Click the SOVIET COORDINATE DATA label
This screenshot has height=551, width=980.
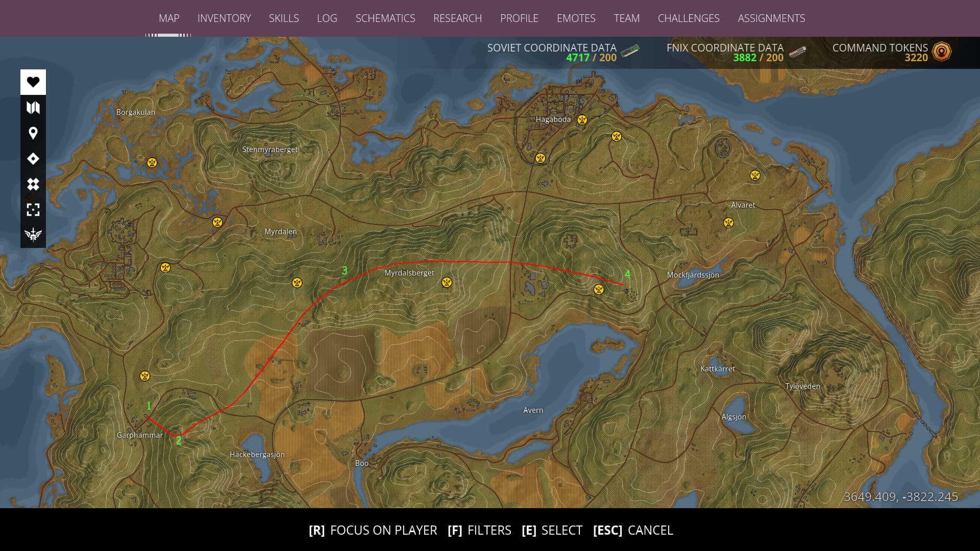[x=552, y=47]
